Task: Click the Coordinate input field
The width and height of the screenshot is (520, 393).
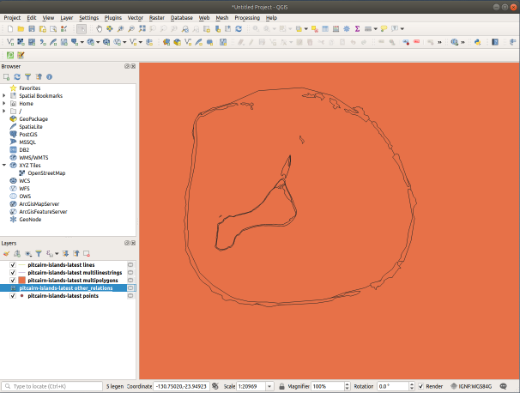Action: coord(181,386)
